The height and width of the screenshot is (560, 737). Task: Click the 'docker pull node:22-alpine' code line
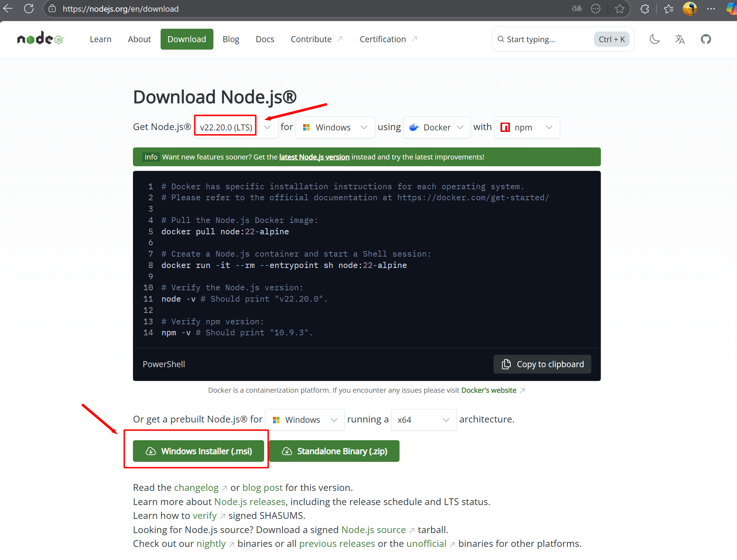(x=225, y=231)
